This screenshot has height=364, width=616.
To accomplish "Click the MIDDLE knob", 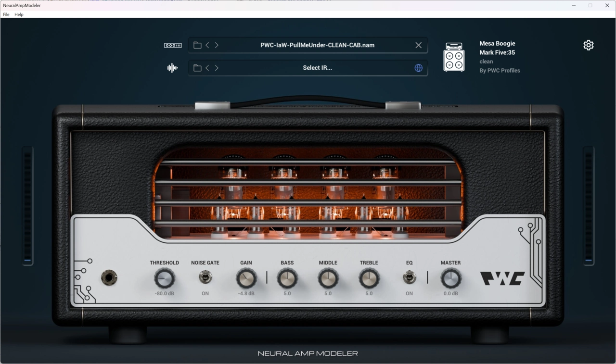I will click(x=328, y=278).
